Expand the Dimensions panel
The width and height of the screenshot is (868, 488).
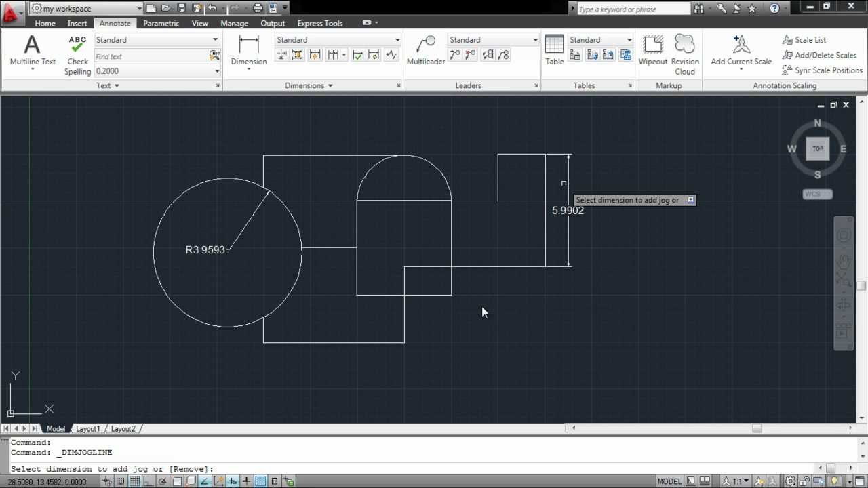coord(309,85)
